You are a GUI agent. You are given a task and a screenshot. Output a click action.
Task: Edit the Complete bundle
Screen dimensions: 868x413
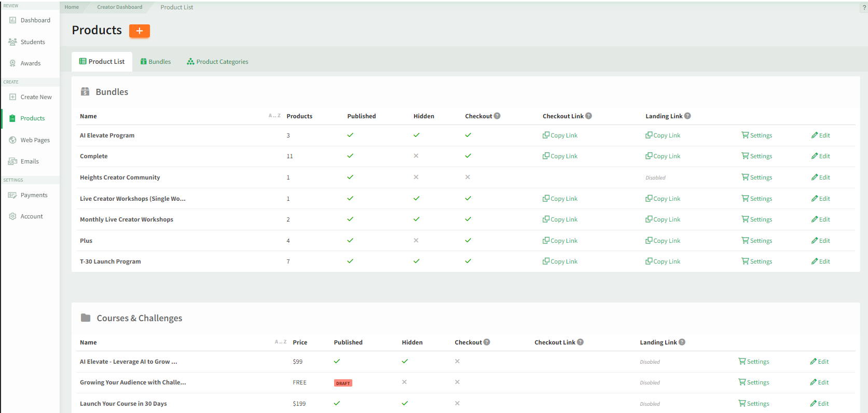pos(821,156)
